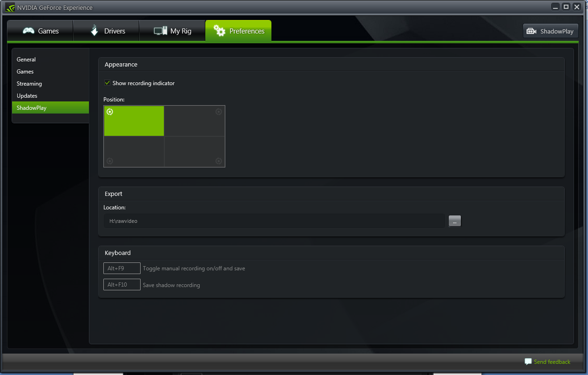Select ShadowPlay in the sidebar
Viewport: 588px width, 375px height.
click(x=50, y=107)
